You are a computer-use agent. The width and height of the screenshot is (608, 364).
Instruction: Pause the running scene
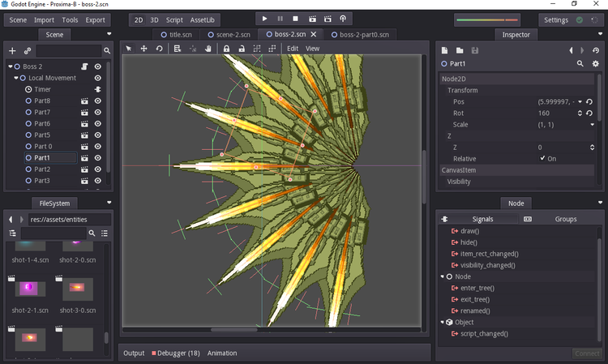(x=280, y=19)
